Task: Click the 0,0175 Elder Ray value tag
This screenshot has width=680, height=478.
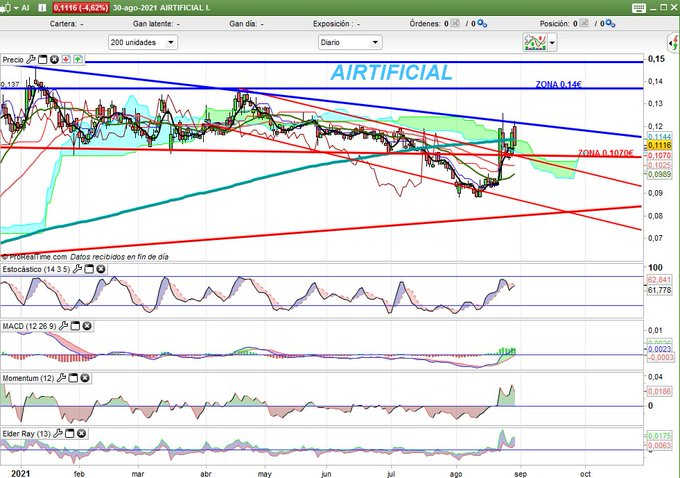Action: click(x=659, y=436)
